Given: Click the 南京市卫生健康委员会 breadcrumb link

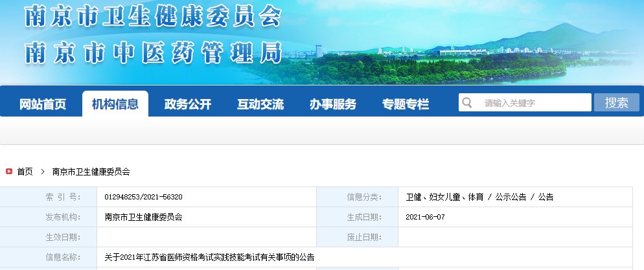Looking at the screenshot, I should click(x=91, y=172).
